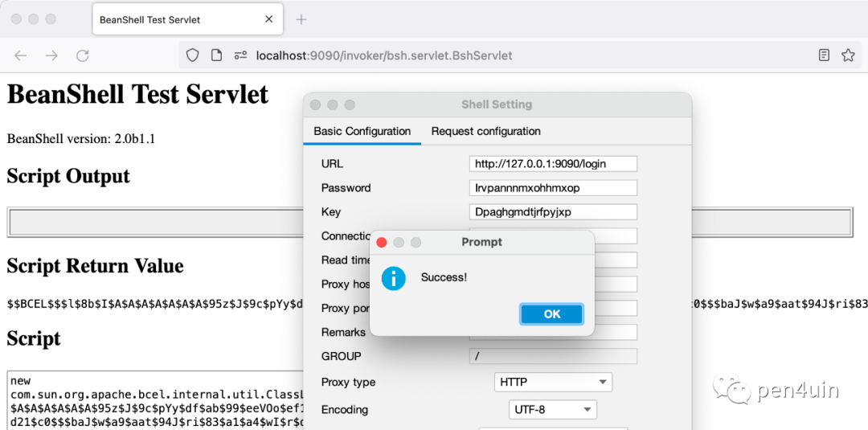Screen dimensions: 868x430
Task: Go back using the browser back arrow
Action: coord(20,55)
